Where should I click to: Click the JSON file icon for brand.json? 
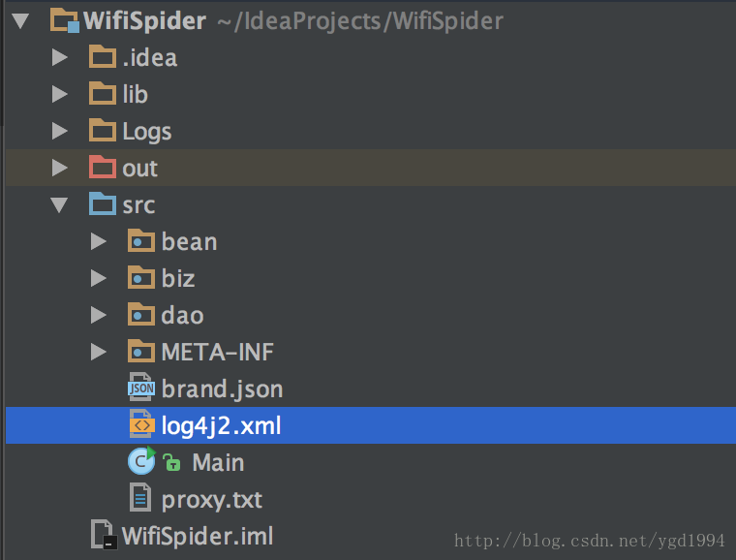(x=140, y=387)
